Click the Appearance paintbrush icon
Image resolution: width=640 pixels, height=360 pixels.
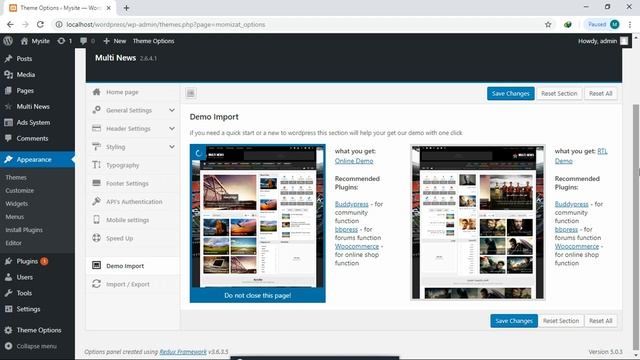tap(8, 159)
